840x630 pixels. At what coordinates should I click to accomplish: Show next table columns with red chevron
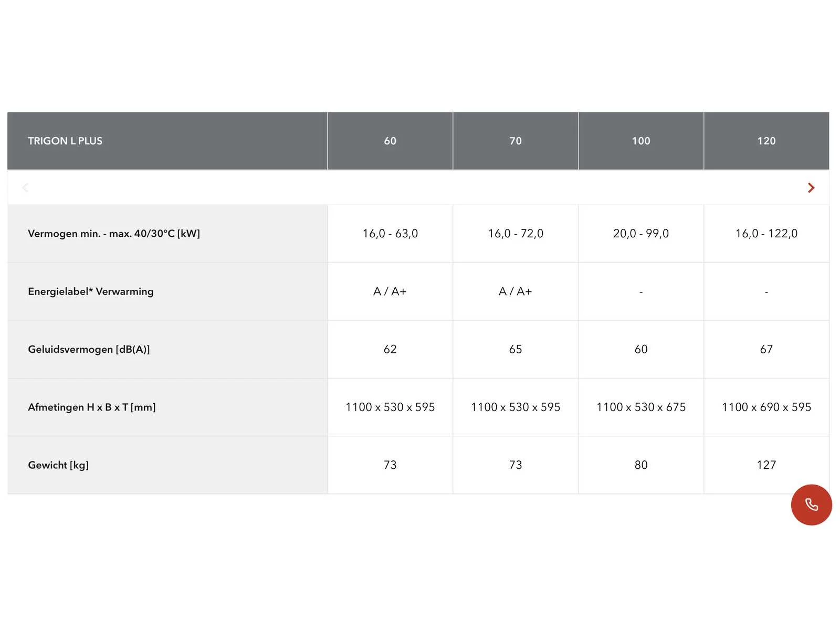click(811, 187)
